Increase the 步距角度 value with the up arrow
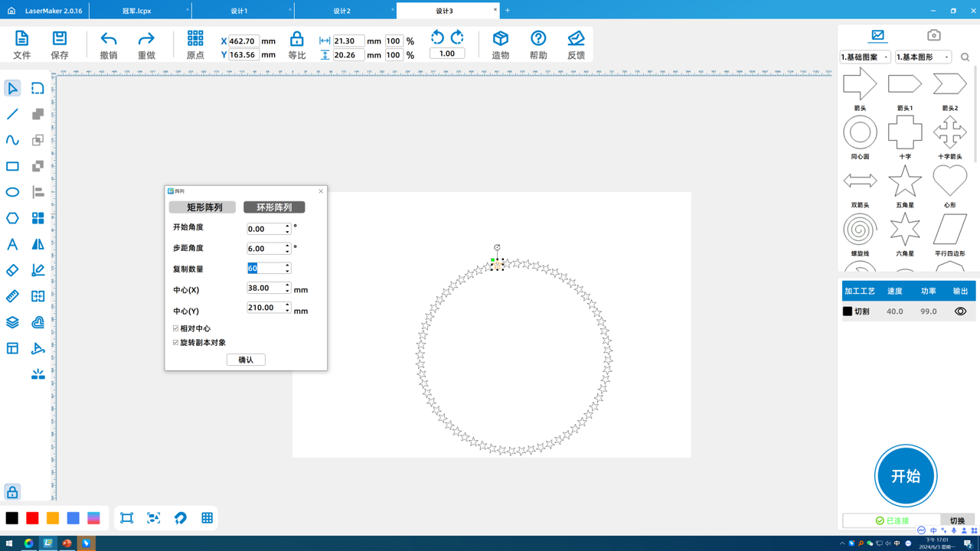This screenshot has width=980, height=551. [x=288, y=246]
